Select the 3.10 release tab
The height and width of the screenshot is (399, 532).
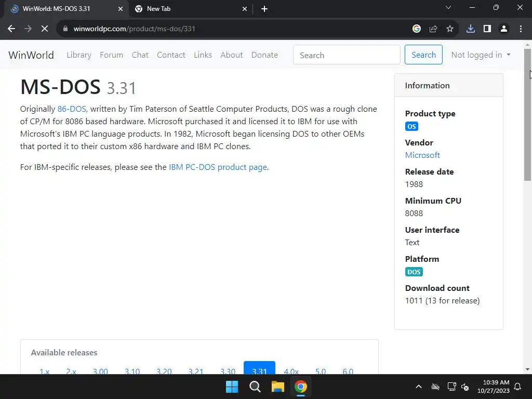pyautogui.click(x=132, y=370)
